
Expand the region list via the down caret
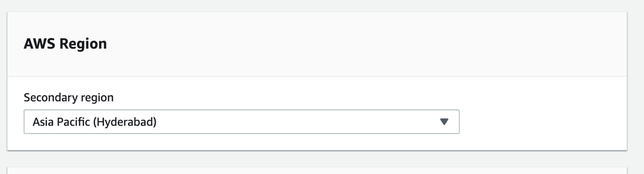(x=444, y=122)
